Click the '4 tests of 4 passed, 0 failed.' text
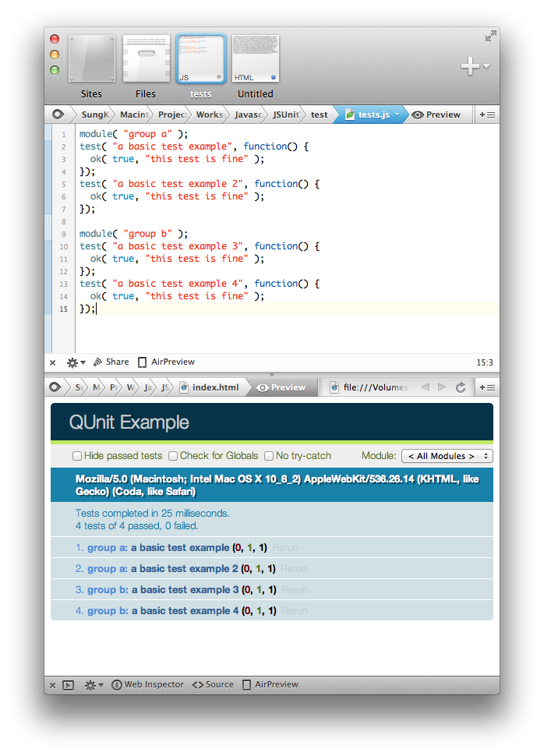544x756 pixels. point(137,525)
